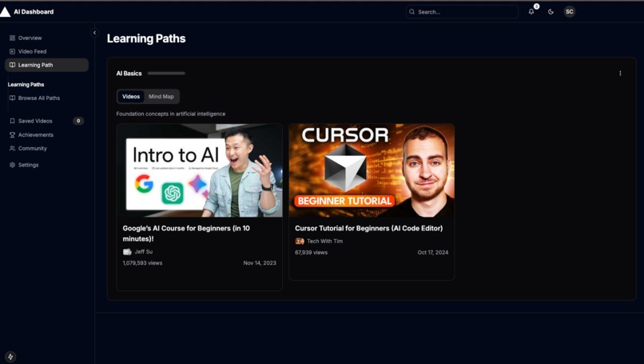Click the AI Dashboard title text
This screenshot has height=364, width=644.
34,12
